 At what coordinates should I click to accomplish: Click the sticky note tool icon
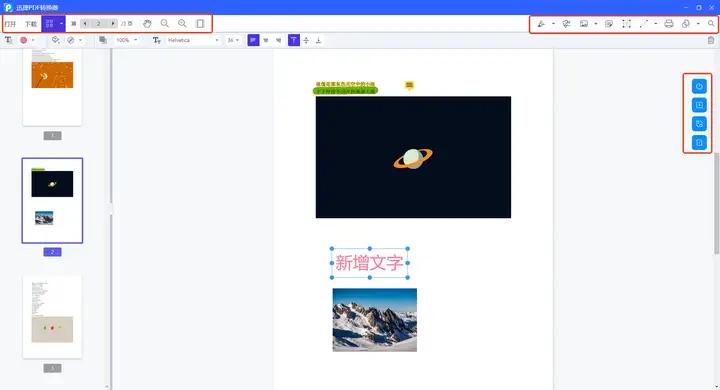(x=609, y=24)
